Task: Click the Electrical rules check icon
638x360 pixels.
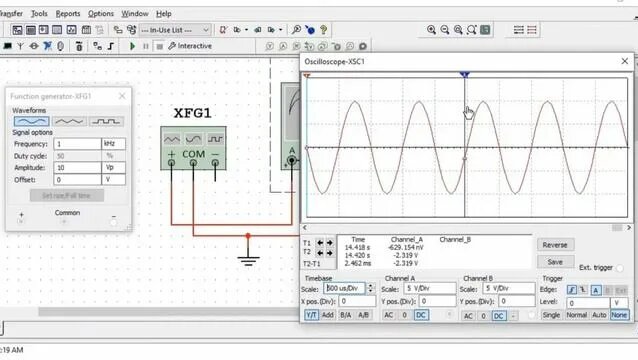Action: coord(223,30)
